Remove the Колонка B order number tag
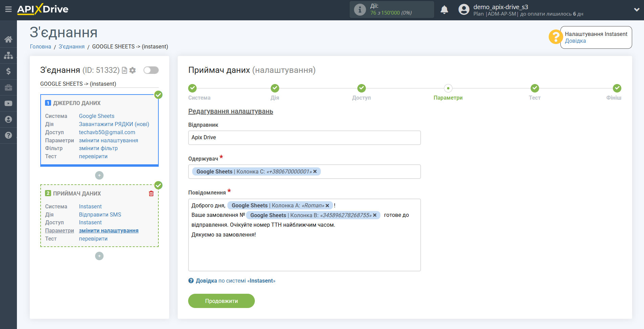The height and width of the screenshot is (329, 644). click(375, 215)
